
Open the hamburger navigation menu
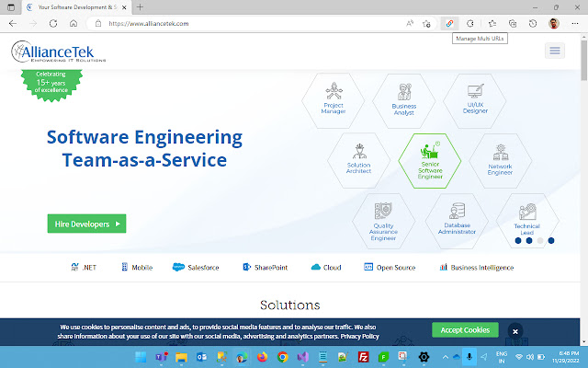[x=555, y=51]
